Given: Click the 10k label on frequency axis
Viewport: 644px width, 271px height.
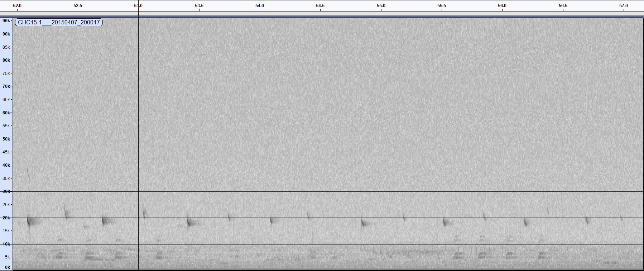Looking at the screenshot, I should point(6,244).
